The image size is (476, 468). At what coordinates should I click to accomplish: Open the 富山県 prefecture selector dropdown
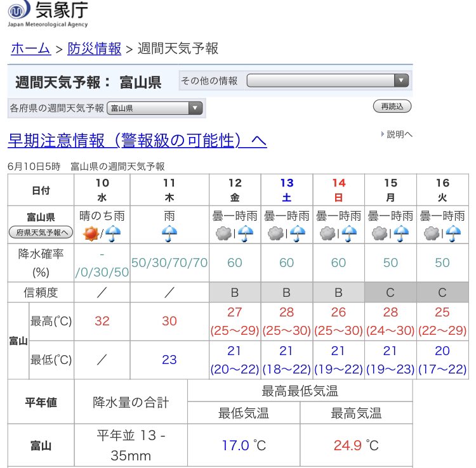click(x=155, y=108)
